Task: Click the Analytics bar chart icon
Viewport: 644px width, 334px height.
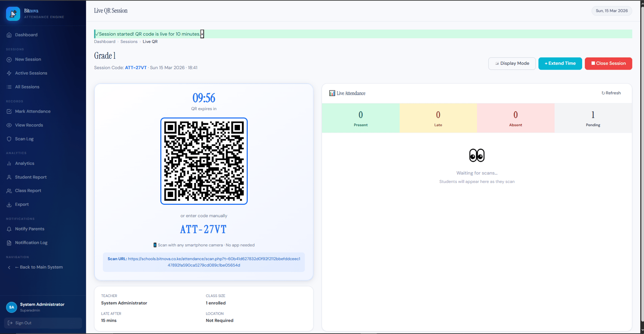Action: point(9,164)
